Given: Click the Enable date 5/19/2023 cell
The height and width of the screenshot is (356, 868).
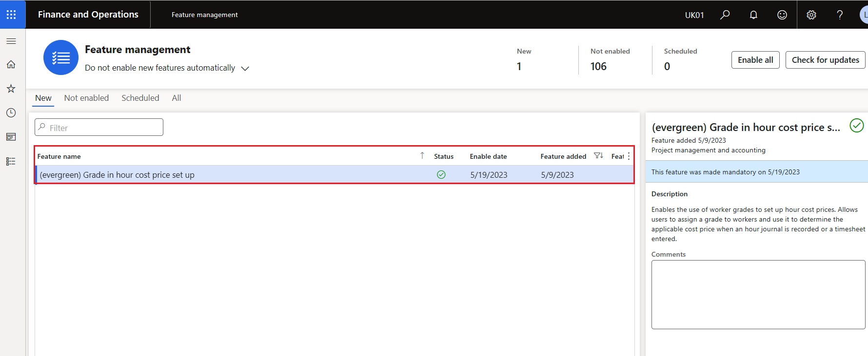Looking at the screenshot, I should click(x=489, y=175).
